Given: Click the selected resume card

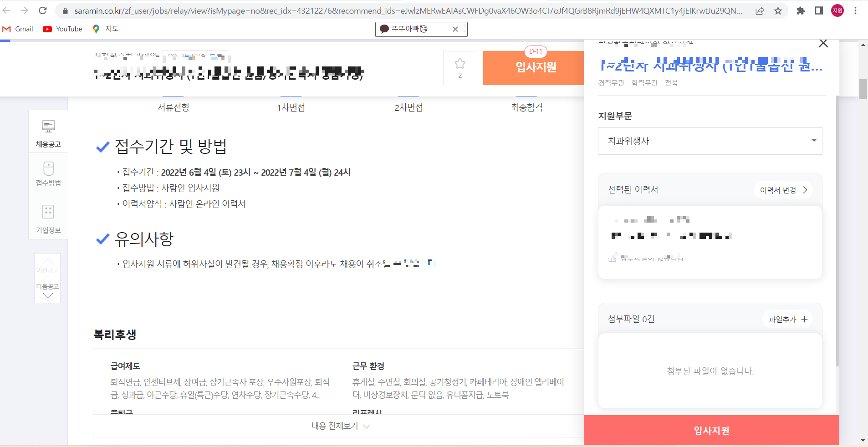Looking at the screenshot, I should [710, 242].
